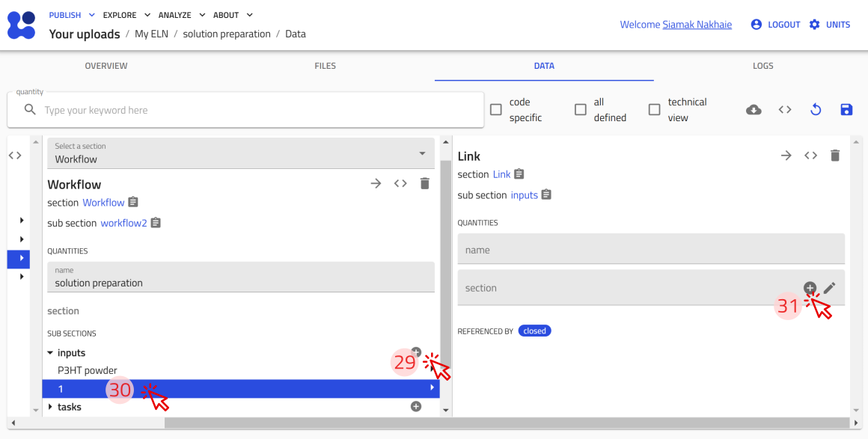Expand the tasks sub section
Viewport: 868px width, 439px height.
coord(50,407)
